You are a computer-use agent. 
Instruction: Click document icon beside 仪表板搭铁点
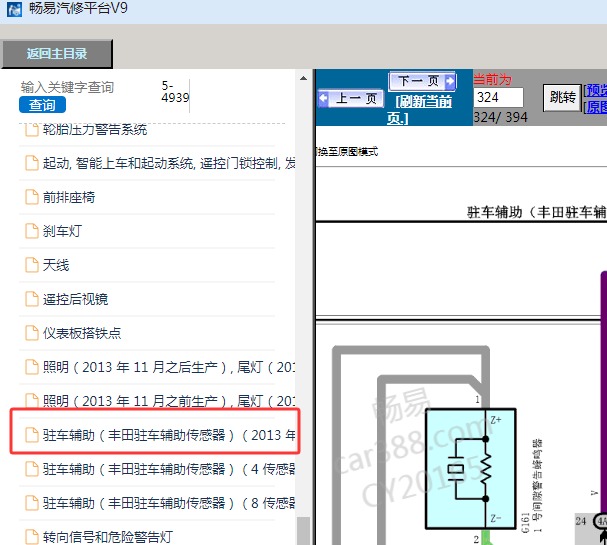point(32,332)
